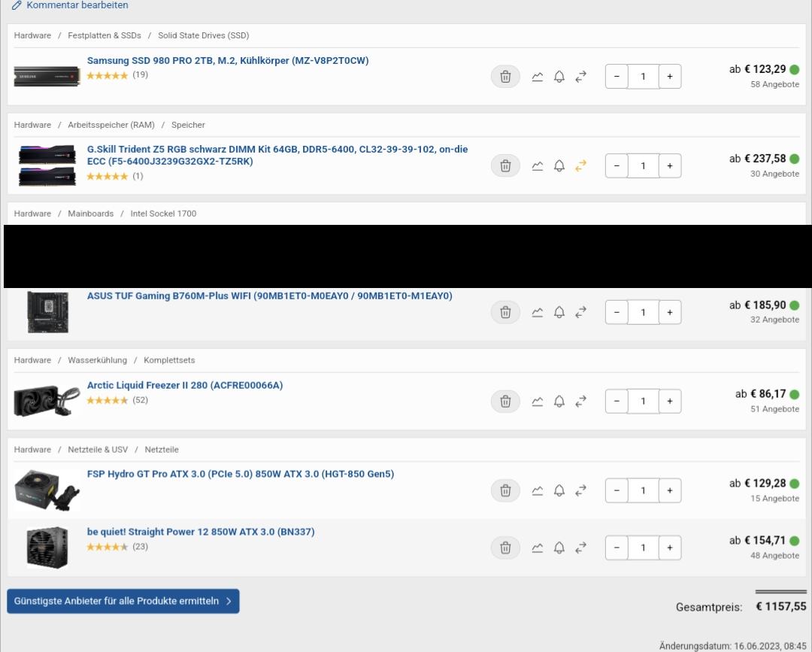This screenshot has width=812, height=652.
Task: Open Arctic Liquid Freezer II 280 product link
Action: click(x=185, y=385)
